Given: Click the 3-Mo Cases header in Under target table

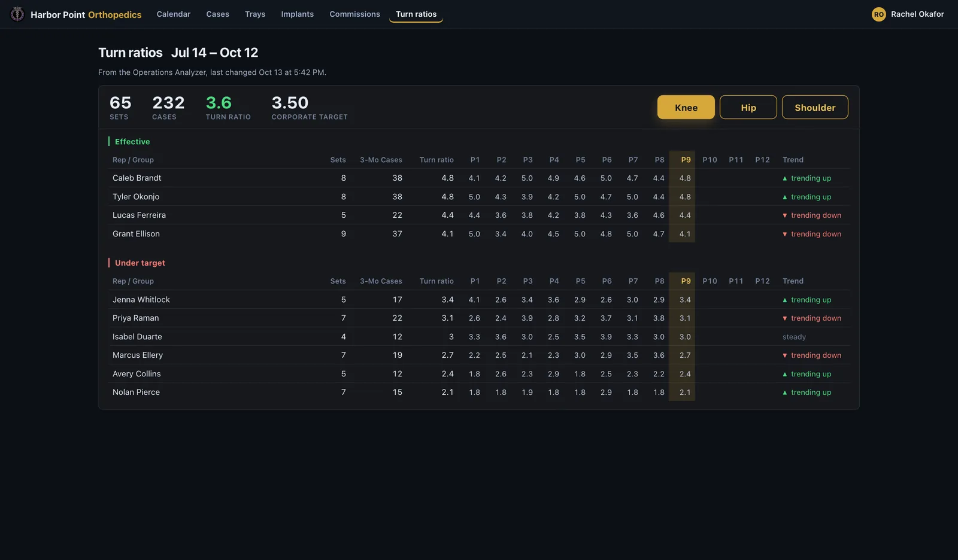Looking at the screenshot, I should pos(381,281).
